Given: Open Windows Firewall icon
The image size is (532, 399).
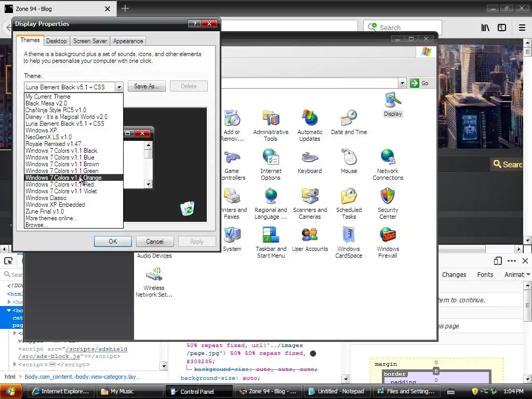Looking at the screenshot, I should coord(388,243).
